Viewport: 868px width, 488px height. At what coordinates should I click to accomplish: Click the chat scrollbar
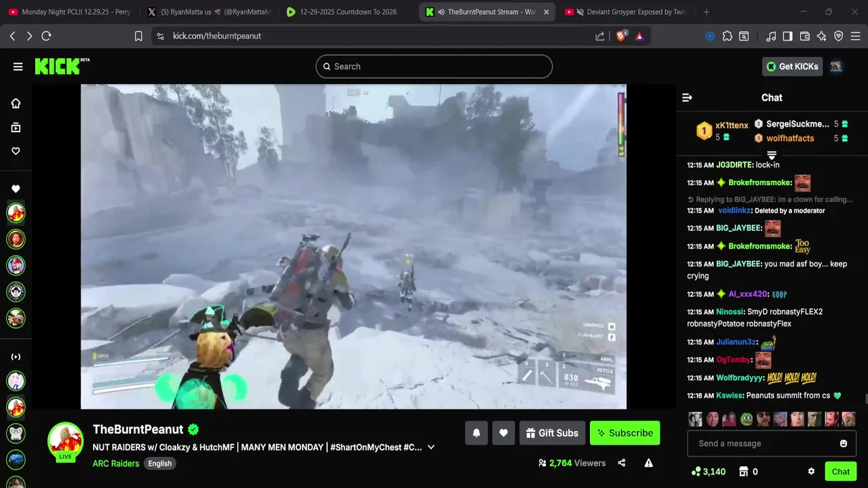865,399
